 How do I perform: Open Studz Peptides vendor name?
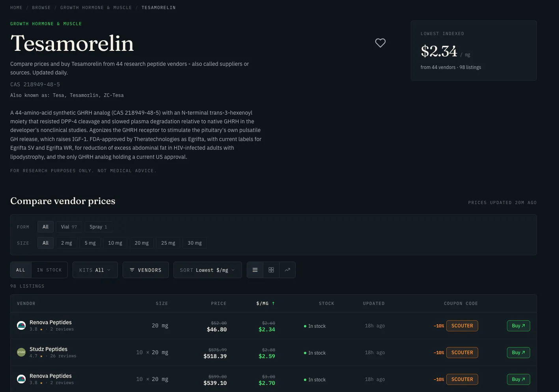click(x=48, y=349)
